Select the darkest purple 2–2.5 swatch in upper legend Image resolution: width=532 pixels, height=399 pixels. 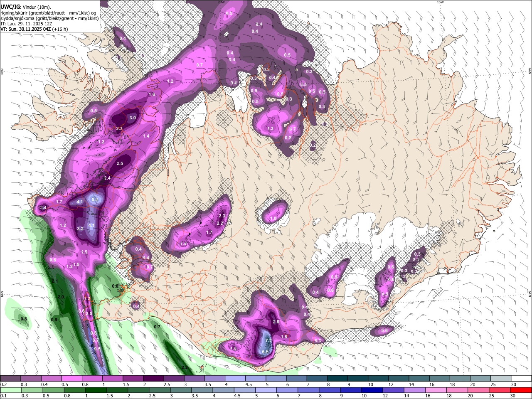tap(153, 379)
